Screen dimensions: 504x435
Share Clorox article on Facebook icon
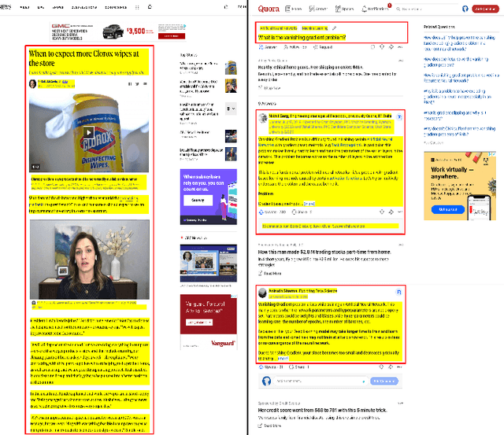(130, 84)
